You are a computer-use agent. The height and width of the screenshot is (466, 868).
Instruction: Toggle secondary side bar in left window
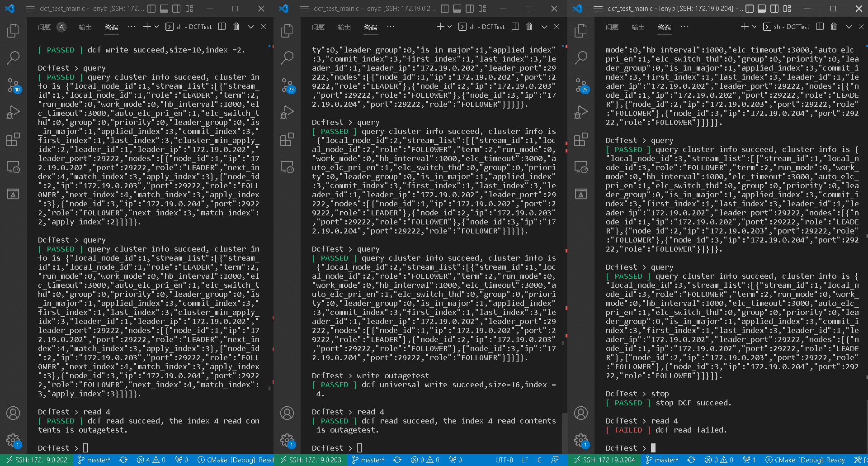coord(177,9)
